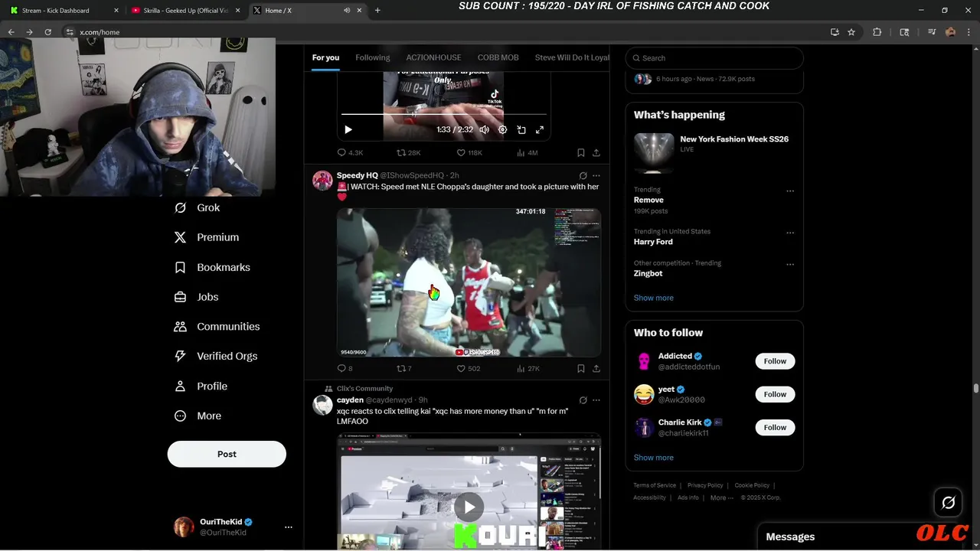Open Communities in the sidebar

(x=217, y=326)
